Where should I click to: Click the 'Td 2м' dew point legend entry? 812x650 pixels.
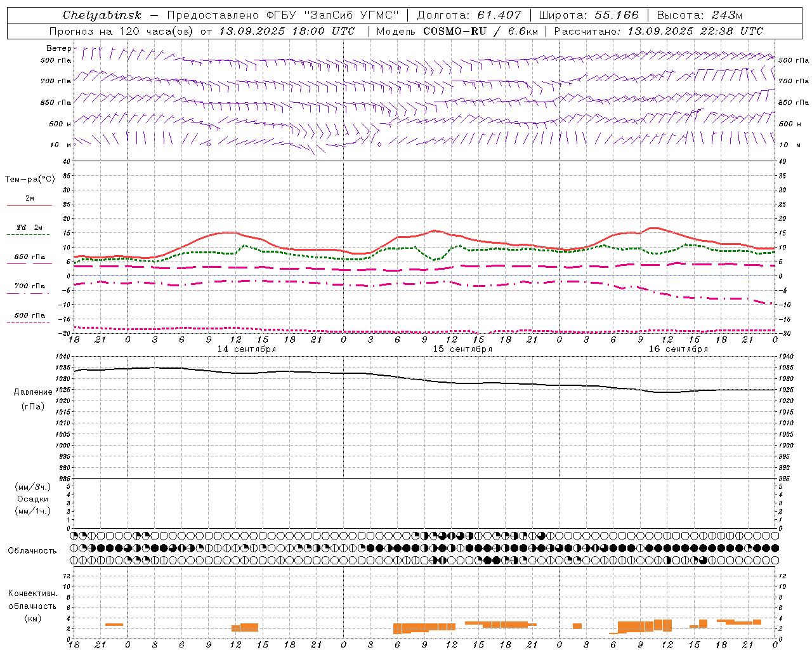[x=30, y=227]
